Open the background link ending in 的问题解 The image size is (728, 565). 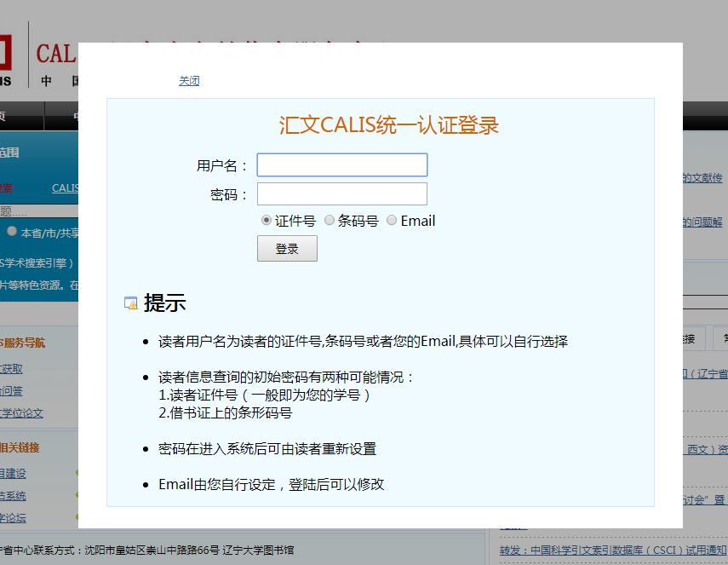tap(702, 222)
